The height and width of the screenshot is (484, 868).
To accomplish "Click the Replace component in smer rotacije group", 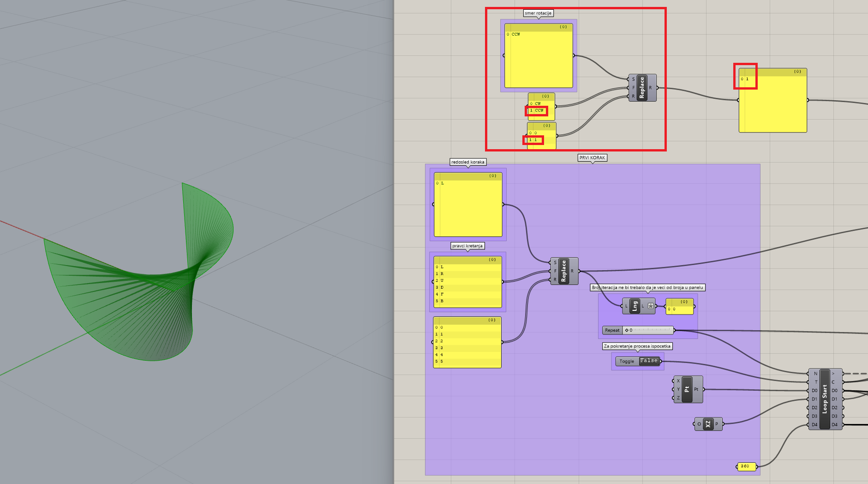I will (x=641, y=88).
